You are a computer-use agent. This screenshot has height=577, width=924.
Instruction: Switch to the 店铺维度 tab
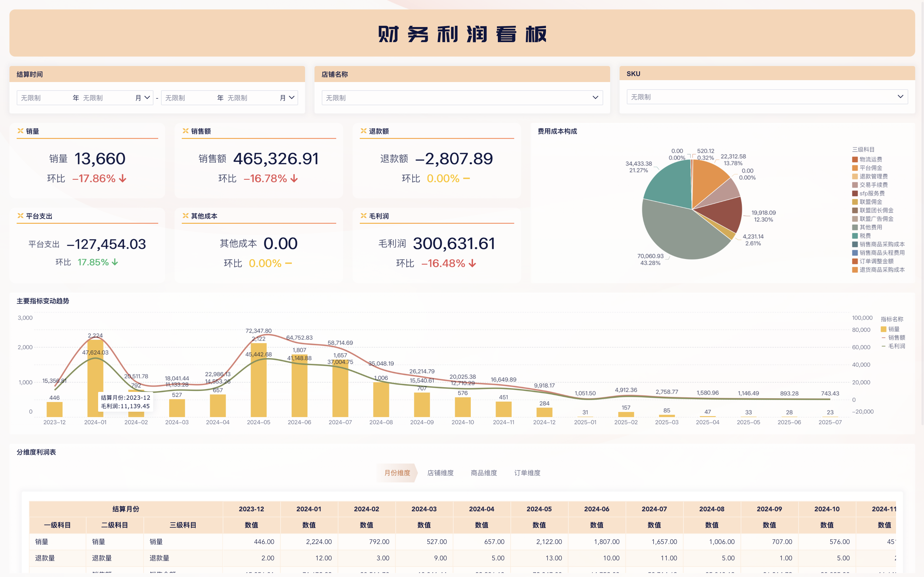[440, 473]
